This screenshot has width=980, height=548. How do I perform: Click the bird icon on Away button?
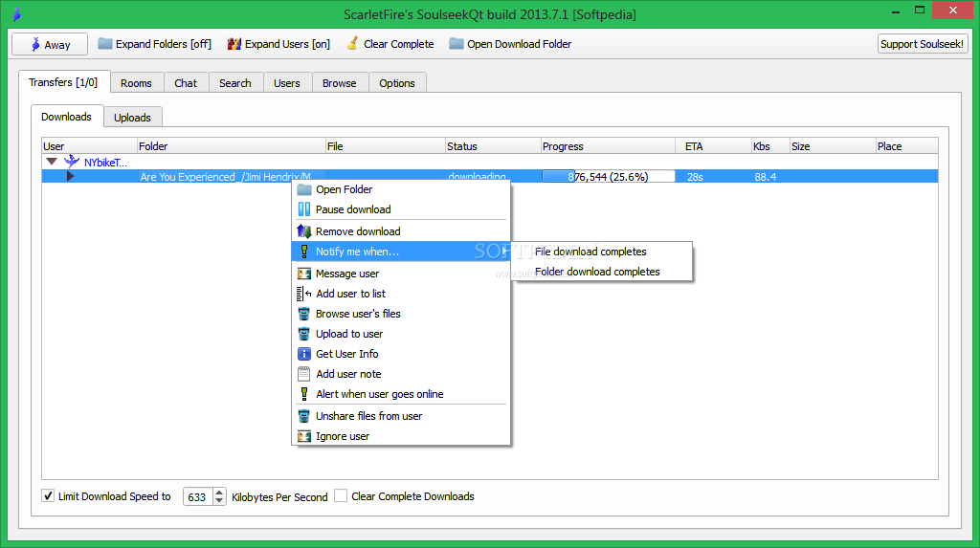35,44
